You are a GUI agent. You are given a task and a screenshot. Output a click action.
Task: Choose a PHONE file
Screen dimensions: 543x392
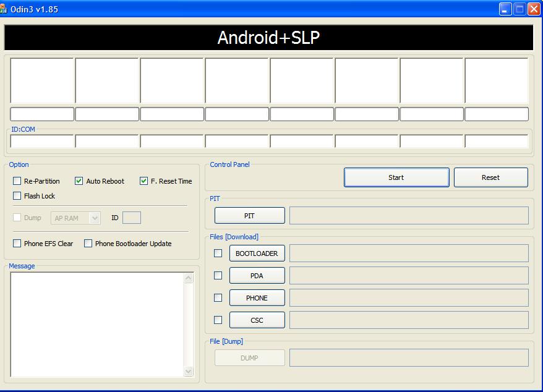tap(257, 297)
